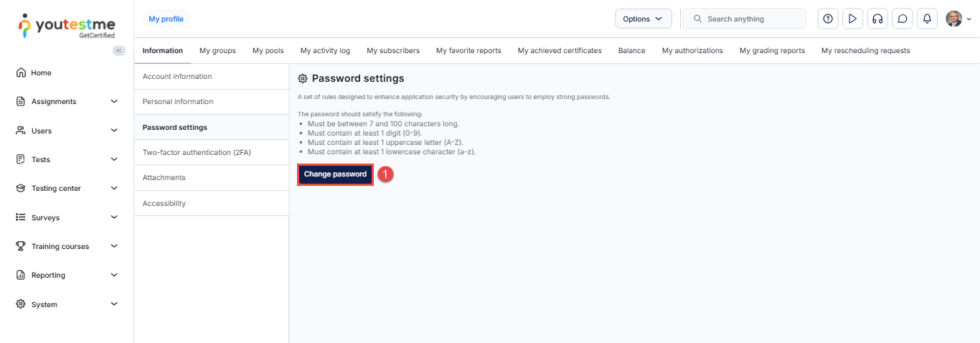Click the help question mark icon

[828, 19]
